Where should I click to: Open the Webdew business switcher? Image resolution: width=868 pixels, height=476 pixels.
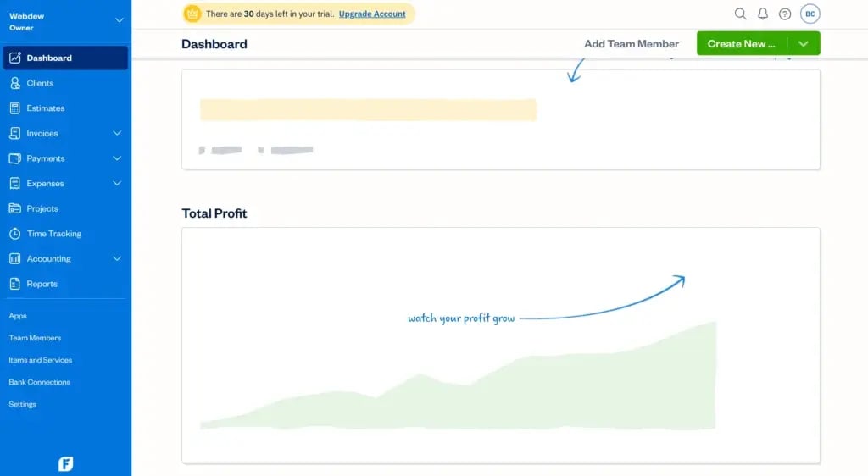(x=119, y=20)
